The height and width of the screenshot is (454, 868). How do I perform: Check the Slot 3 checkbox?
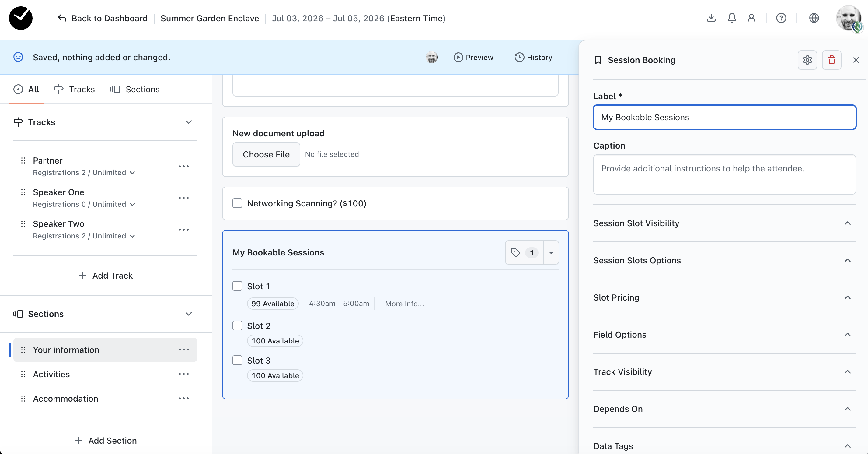237,360
